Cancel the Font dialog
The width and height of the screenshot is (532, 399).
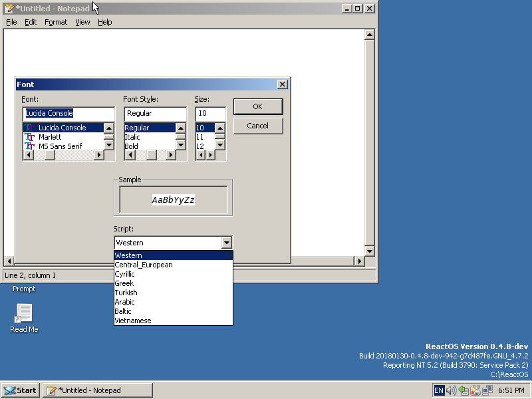pyautogui.click(x=257, y=126)
